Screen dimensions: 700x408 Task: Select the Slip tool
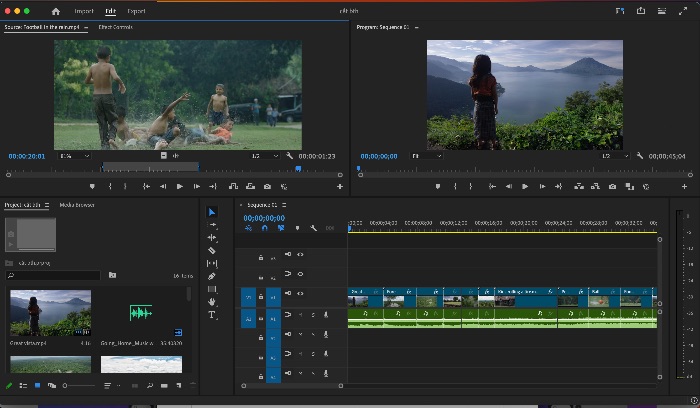coord(212,263)
